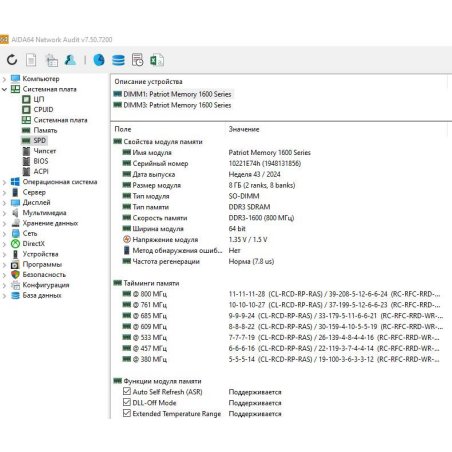Select the Конфигурация tree node
The height and width of the screenshot is (452, 452).
click(x=46, y=285)
